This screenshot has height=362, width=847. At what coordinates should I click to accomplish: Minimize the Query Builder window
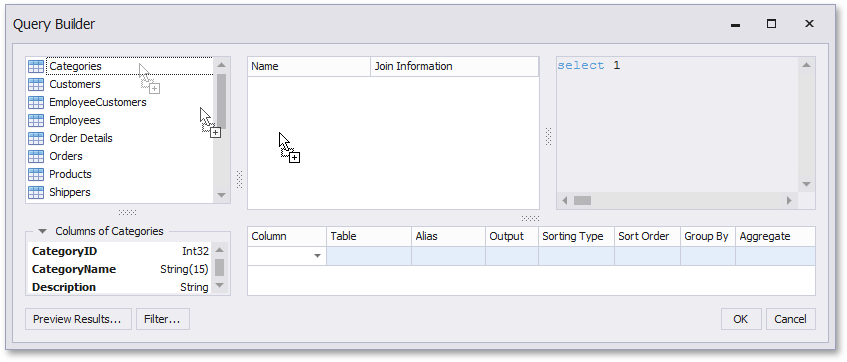point(735,25)
